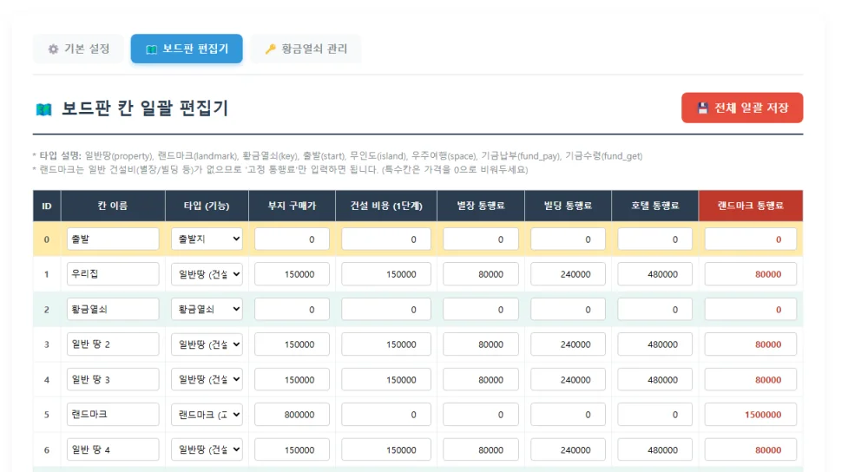868x472 pixels.
Task: Click the key icon on 황금열쇠 관리 tab
Action: [270, 49]
